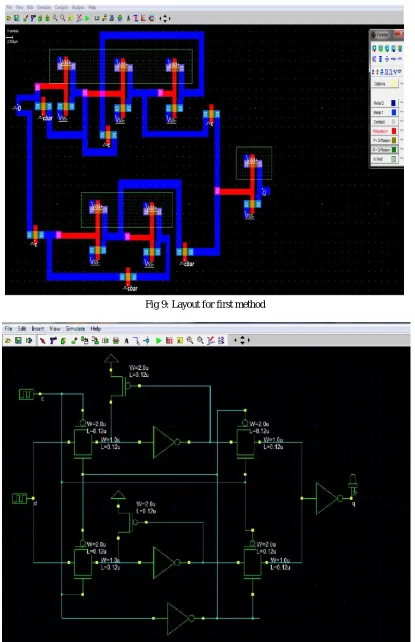Screen dimensions: 415x642
Task: Click the output inverter before q
Action: 329,498
